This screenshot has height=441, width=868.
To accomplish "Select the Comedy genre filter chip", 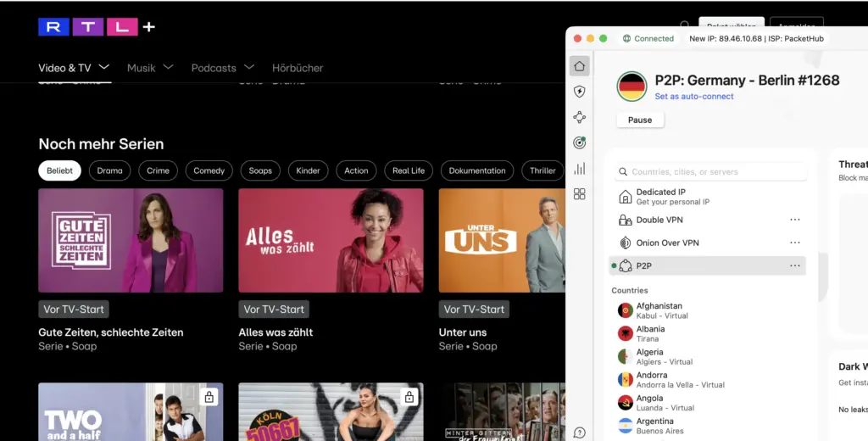I will pyautogui.click(x=209, y=170).
